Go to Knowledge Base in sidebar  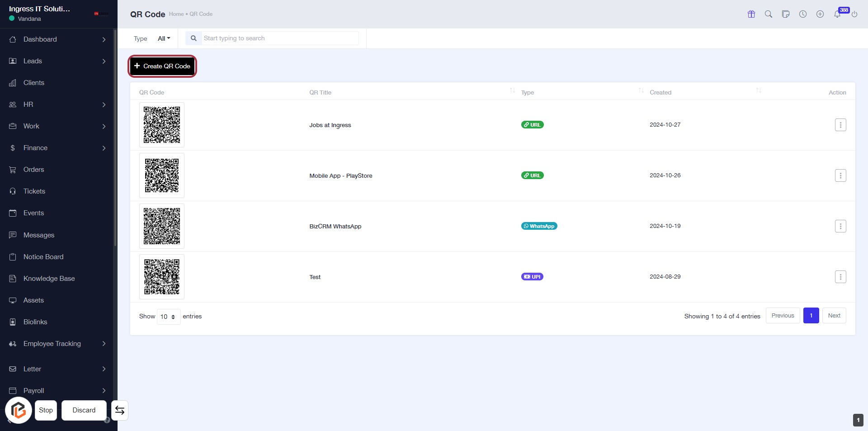(49, 279)
